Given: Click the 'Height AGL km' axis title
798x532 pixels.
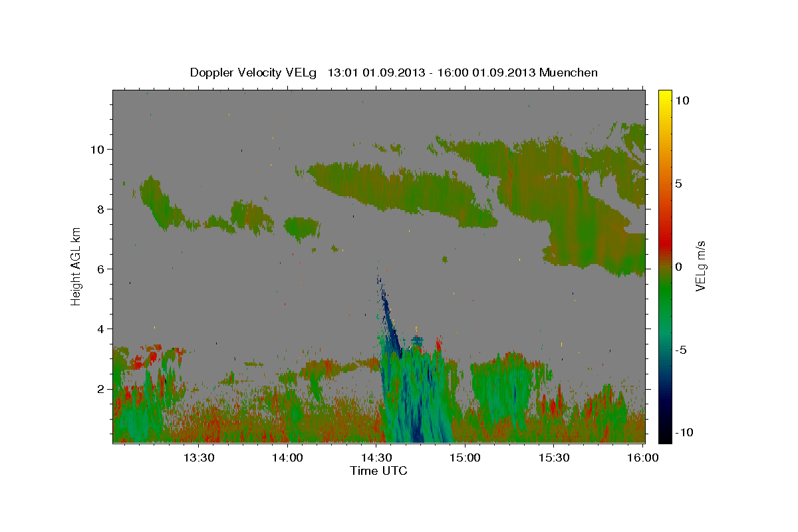Looking at the screenshot, I should (x=76, y=266).
